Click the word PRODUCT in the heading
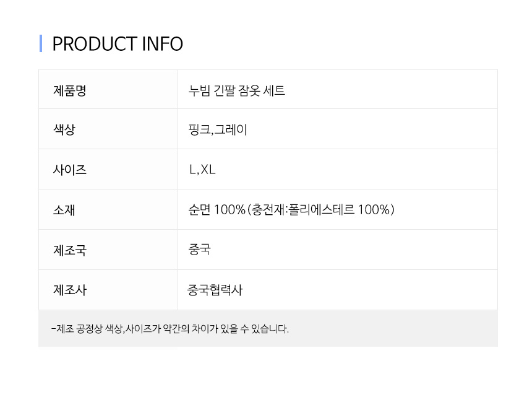 [95, 44]
